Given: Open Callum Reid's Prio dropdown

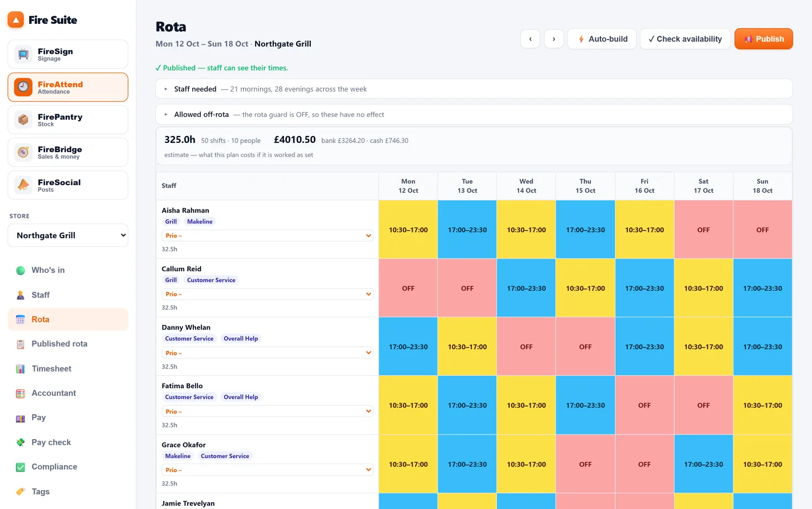Looking at the screenshot, I should (x=267, y=294).
